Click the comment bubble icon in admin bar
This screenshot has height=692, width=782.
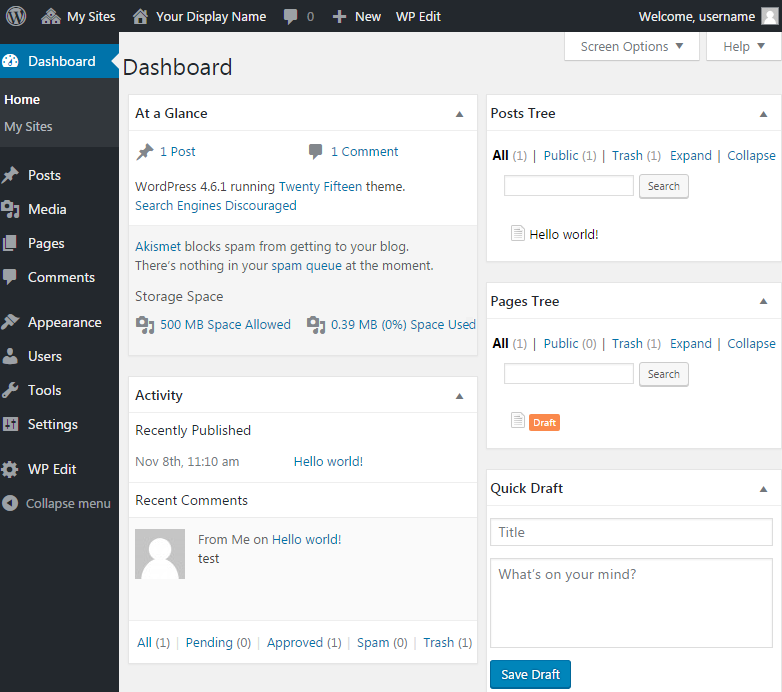coord(290,16)
